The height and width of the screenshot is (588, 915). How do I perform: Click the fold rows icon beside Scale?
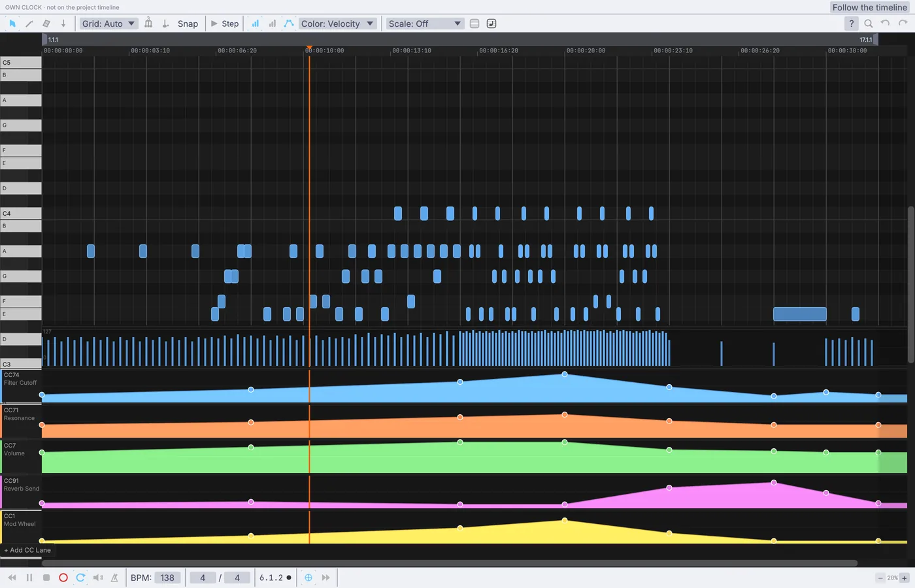click(x=474, y=24)
